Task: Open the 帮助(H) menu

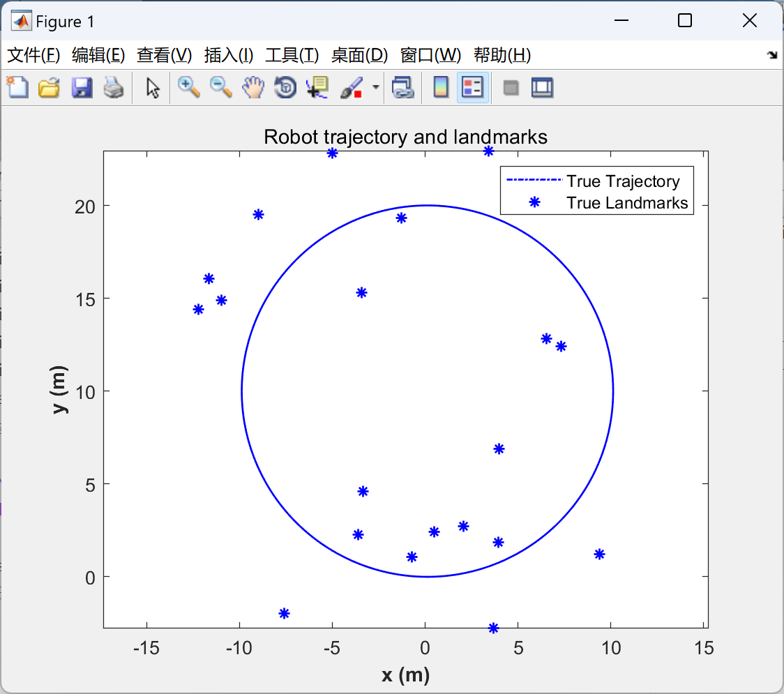Action: click(x=502, y=55)
